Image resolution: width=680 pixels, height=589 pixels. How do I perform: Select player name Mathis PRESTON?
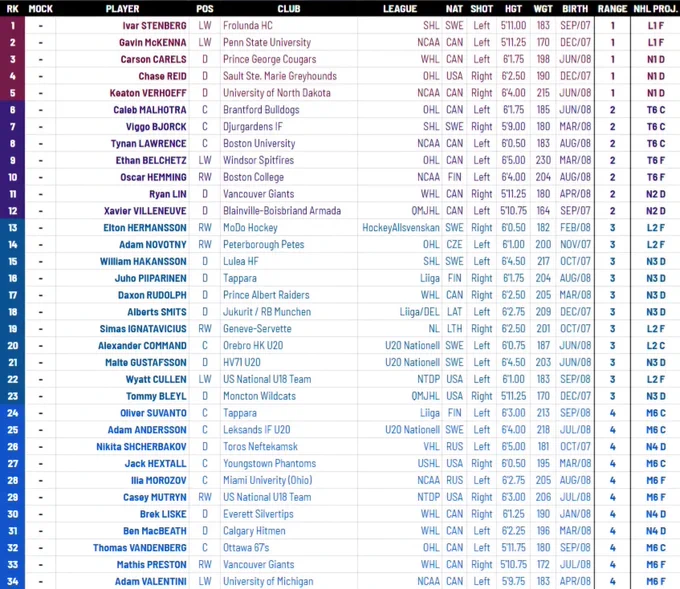152,565
